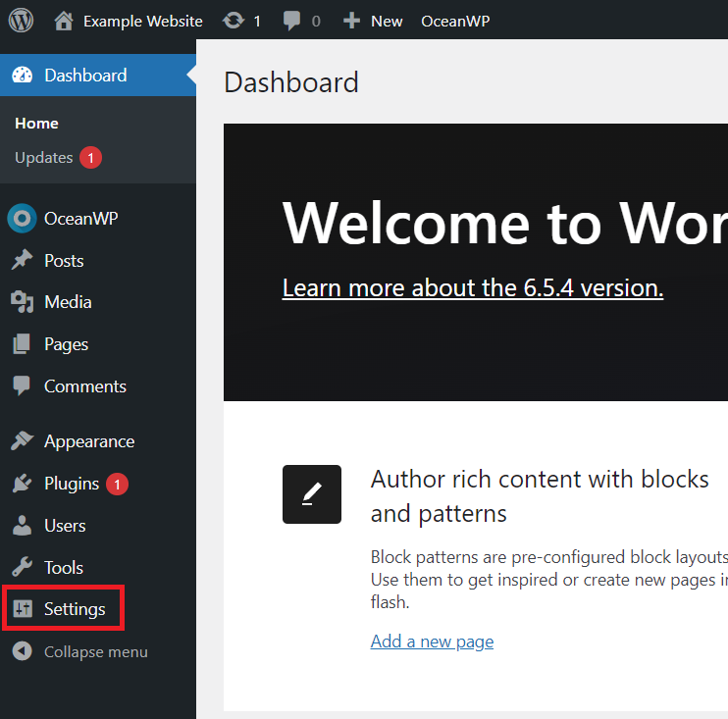Open the OceanWP sidebar menu
The image size is (728, 719).
point(81,219)
